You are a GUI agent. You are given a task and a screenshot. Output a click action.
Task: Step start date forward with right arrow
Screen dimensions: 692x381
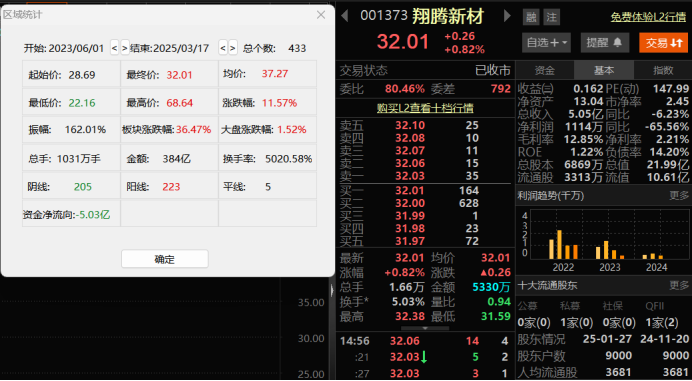point(125,48)
